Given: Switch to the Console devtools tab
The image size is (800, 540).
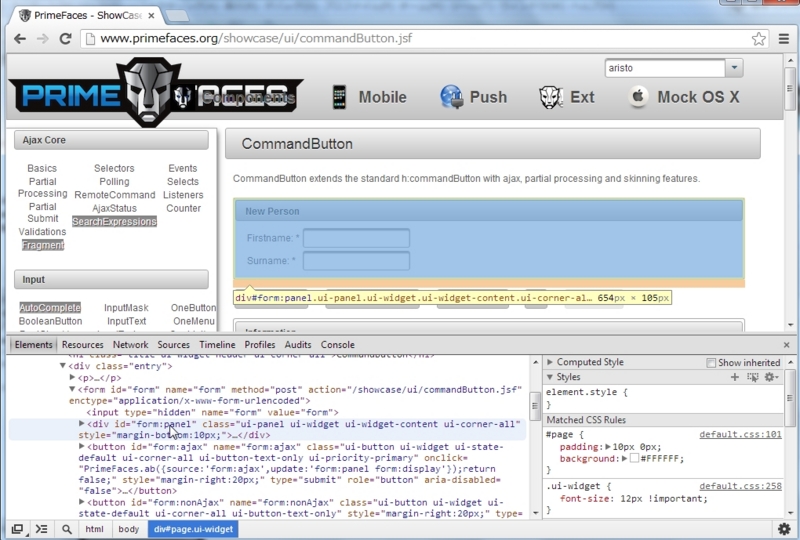Looking at the screenshot, I should tap(337, 345).
